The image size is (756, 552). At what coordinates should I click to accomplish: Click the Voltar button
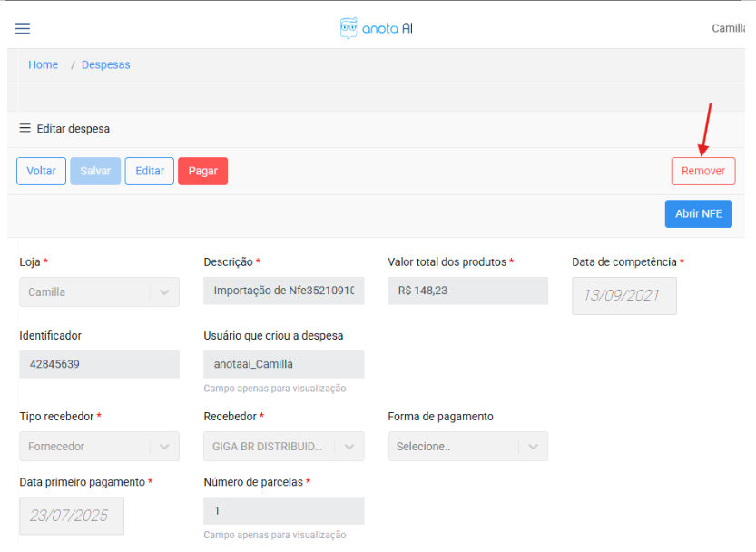tap(41, 171)
